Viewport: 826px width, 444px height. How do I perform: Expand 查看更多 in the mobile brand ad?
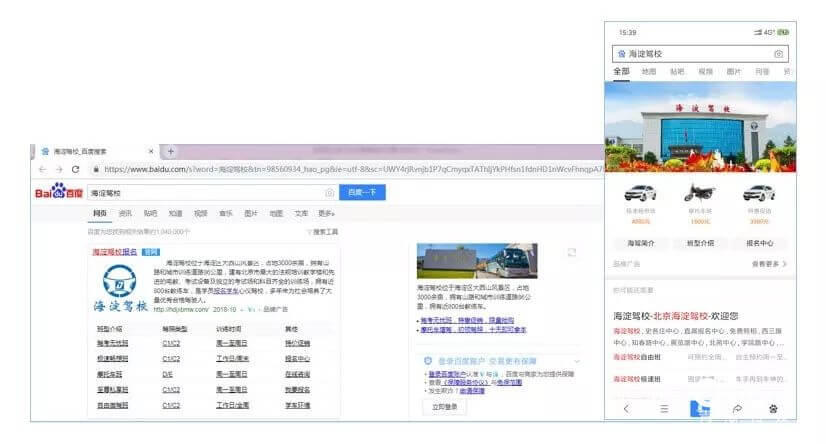(769, 264)
